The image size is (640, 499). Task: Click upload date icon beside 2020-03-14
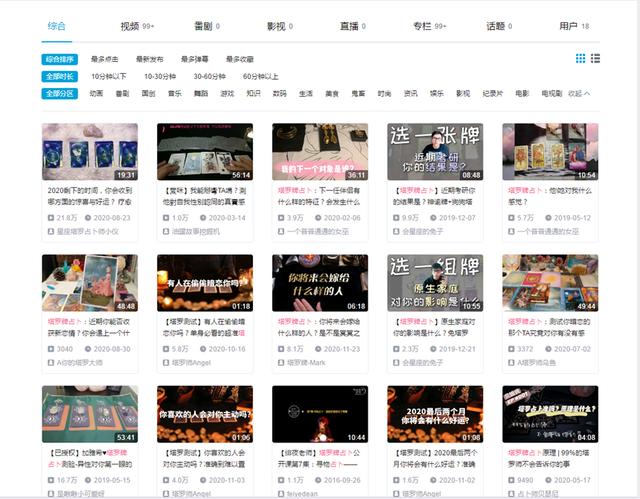[x=205, y=217]
